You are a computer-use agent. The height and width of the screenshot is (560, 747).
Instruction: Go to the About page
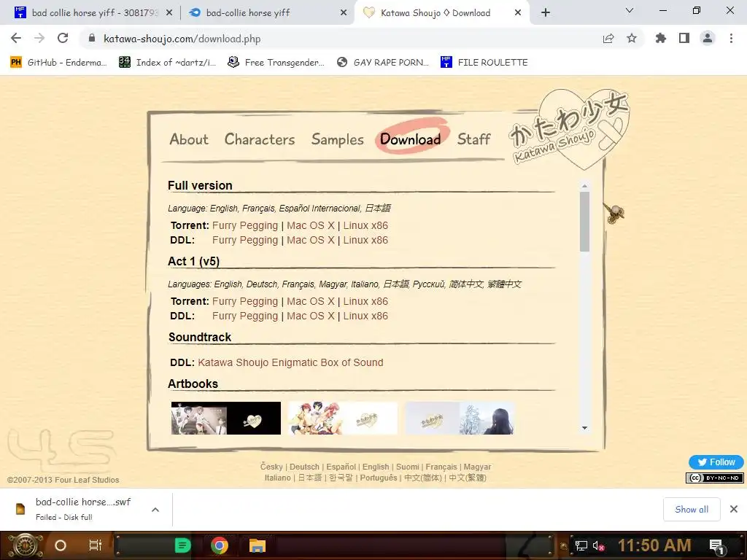point(189,139)
